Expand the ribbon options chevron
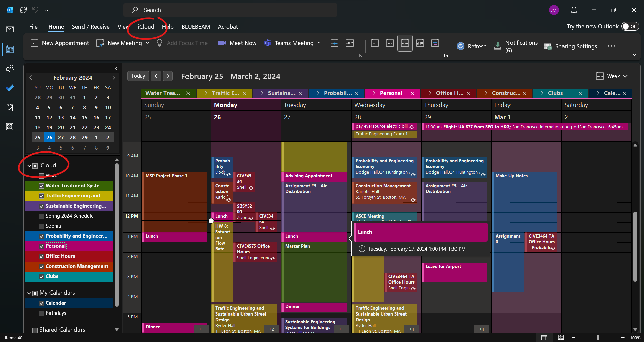 (634, 55)
